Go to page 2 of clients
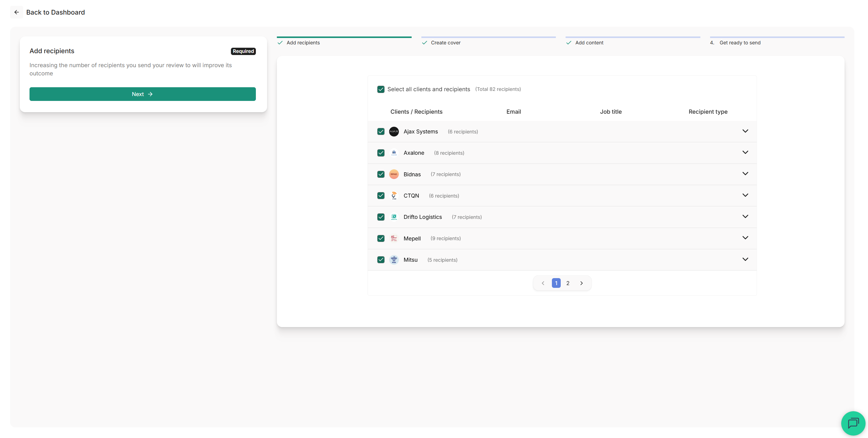Image resolution: width=868 pixels, height=438 pixels. coord(568,283)
